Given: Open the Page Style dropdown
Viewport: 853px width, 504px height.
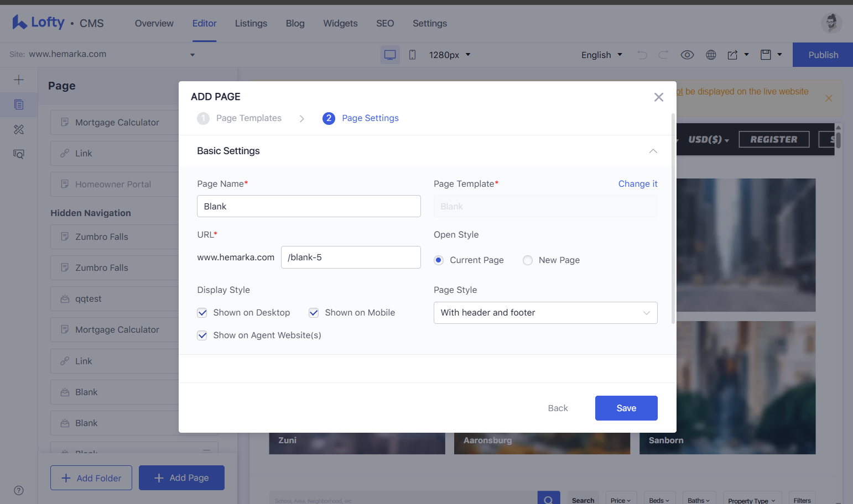Looking at the screenshot, I should (x=545, y=313).
